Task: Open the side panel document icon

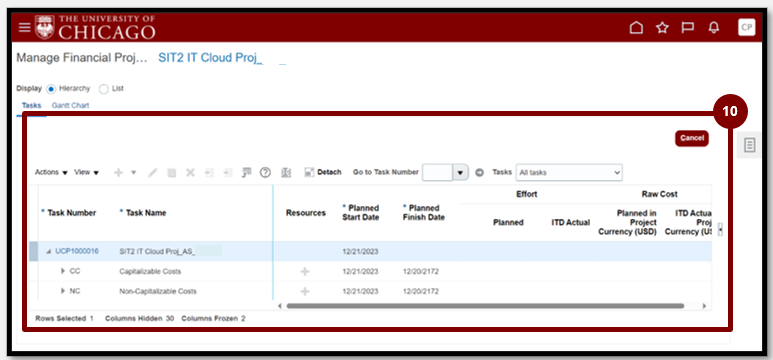Action: [x=749, y=145]
